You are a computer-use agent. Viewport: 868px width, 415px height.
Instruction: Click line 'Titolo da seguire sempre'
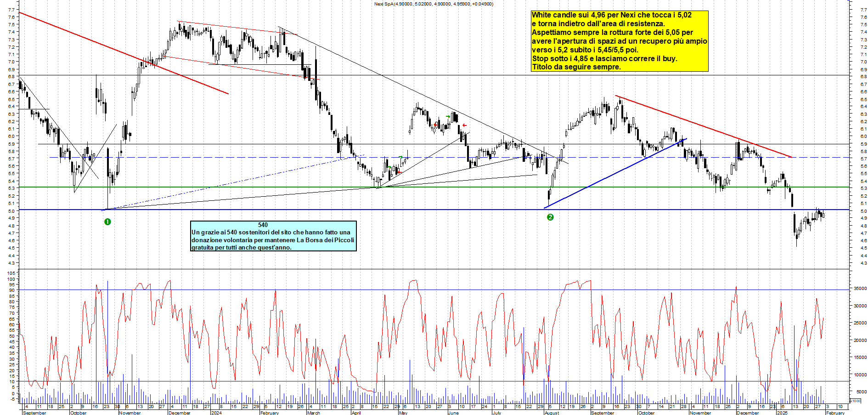point(576,67)
